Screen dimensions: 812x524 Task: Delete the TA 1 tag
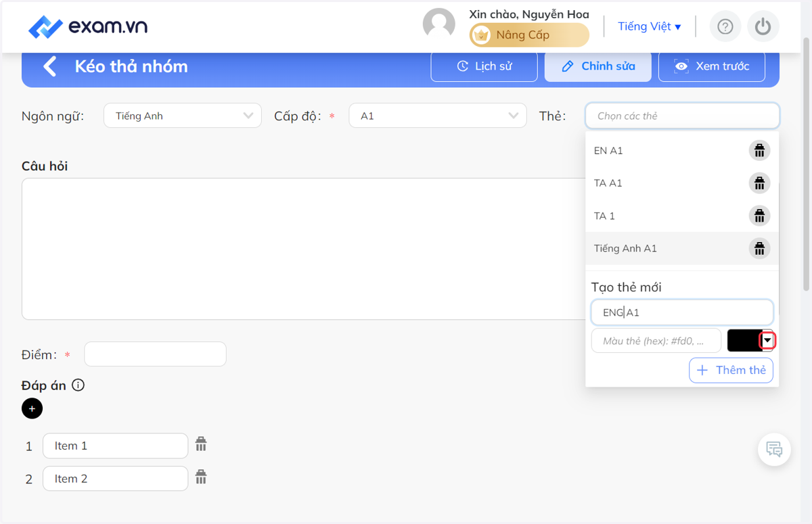coord(759,216)
